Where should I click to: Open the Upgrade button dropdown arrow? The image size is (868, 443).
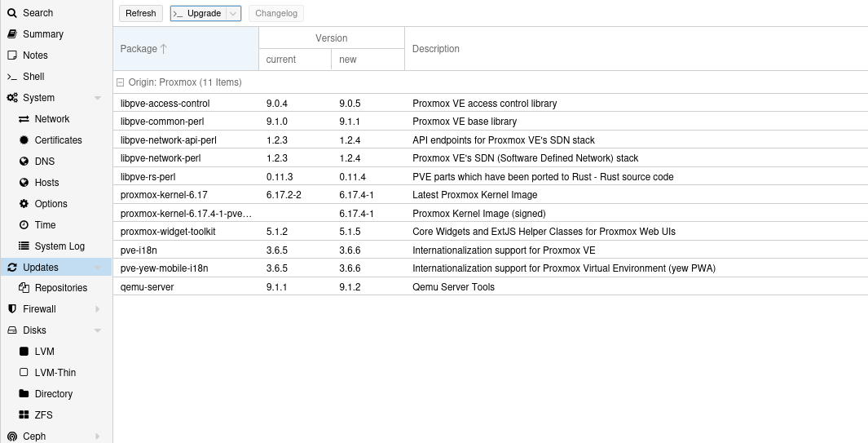click(x=233, y=13)
